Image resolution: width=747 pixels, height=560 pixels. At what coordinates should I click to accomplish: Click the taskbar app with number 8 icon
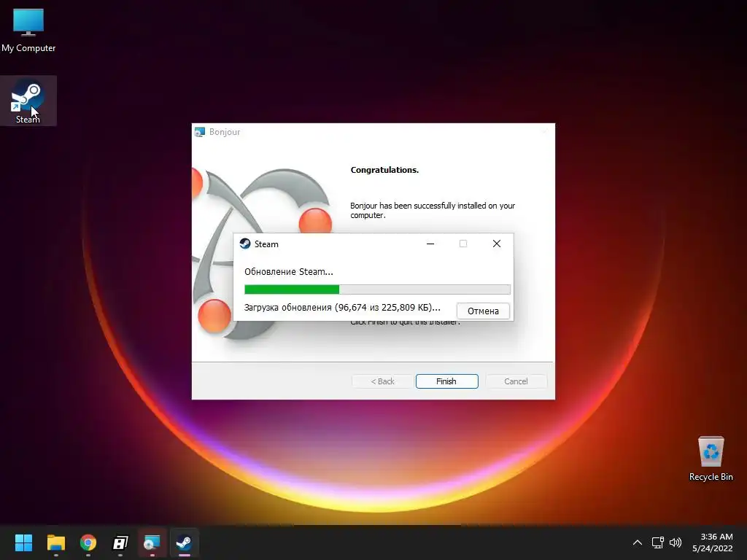pyautogui.click(x=120, y=542)
